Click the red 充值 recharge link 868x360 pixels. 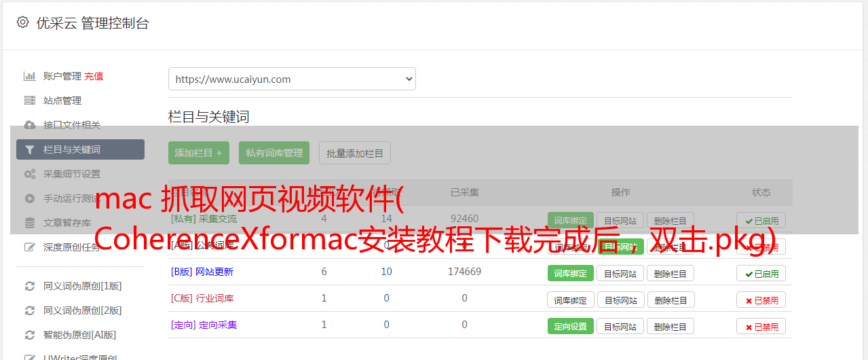point(94,76)
